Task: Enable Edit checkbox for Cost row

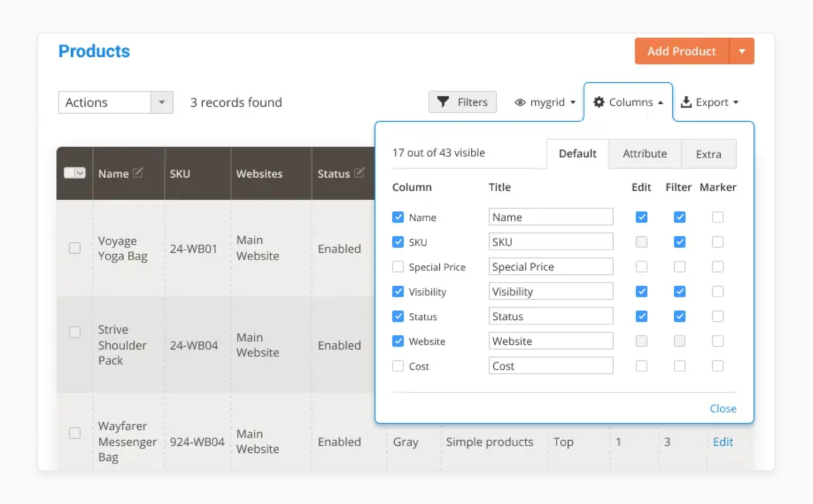Action: pos(641,366)
